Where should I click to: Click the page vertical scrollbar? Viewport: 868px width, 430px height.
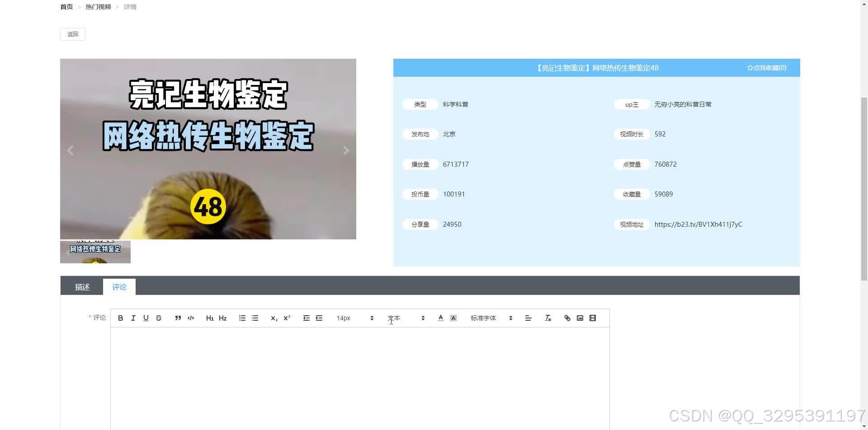pyautogui.click(x=864, y=188)
